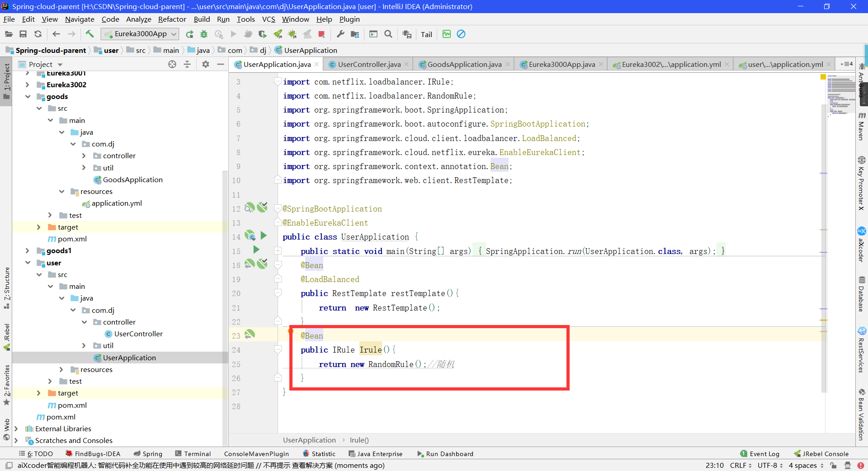Collapse the user module tree node
The image size is (868, 471).
[28, 263]
